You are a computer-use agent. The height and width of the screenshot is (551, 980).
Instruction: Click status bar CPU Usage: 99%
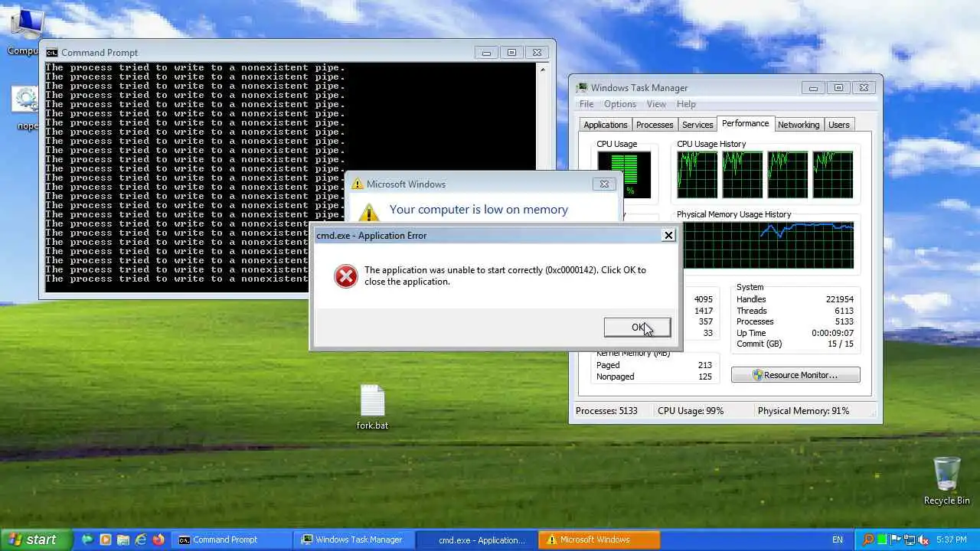tap(691, 411)
